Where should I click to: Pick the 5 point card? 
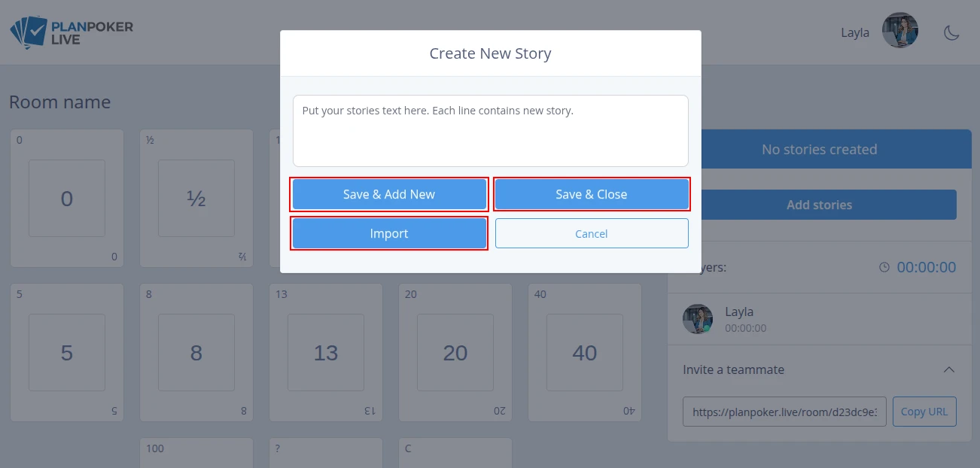click(x=67, y=353)
